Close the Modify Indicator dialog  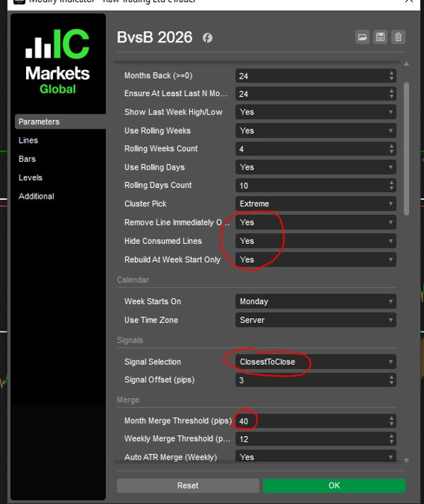tap(410, 2)
